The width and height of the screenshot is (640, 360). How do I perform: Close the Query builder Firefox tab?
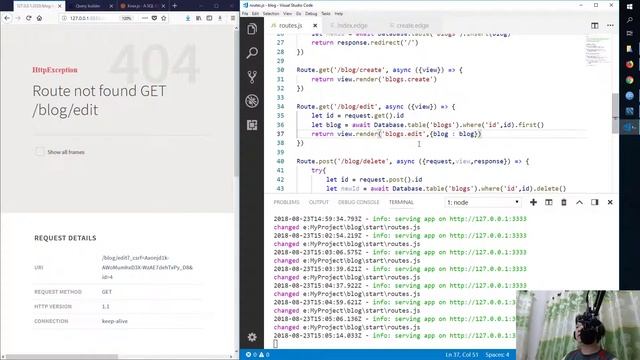pyautogui.click(x=111, y=6)
